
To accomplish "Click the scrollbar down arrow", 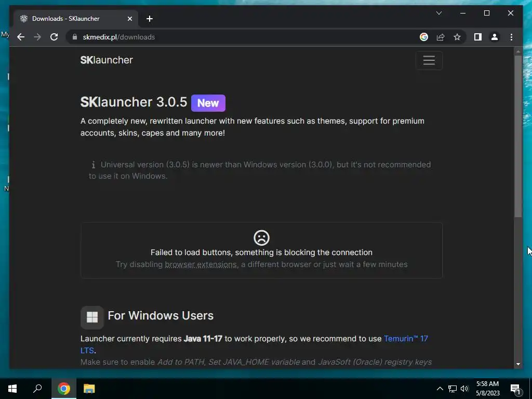I will click(x=518, y=364).
